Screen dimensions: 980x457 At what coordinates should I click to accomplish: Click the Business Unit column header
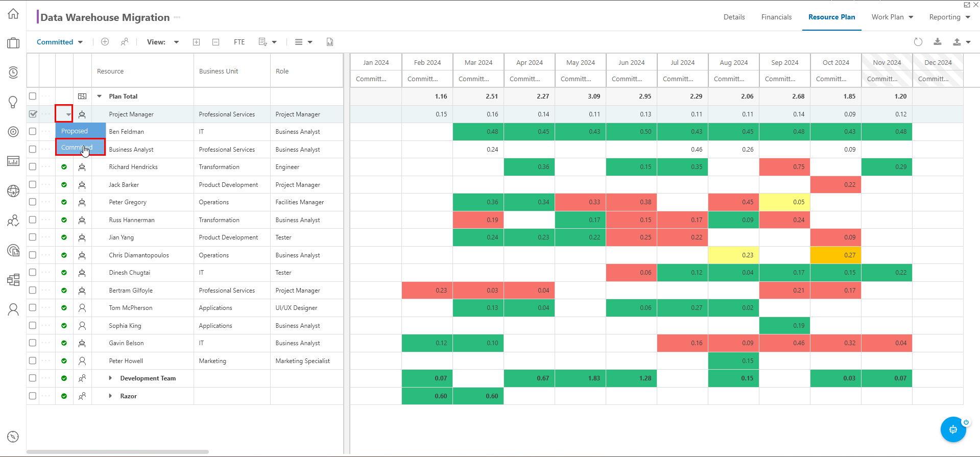pos(232,71)
